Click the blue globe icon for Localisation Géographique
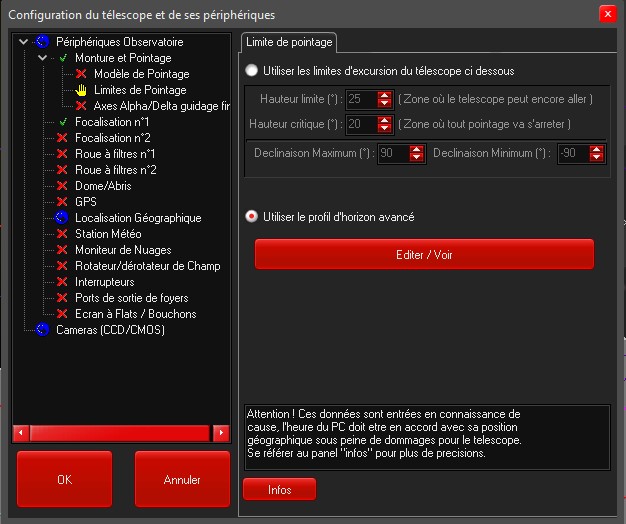The height and width of the screenshot is (524, 626). coord(62,218)
